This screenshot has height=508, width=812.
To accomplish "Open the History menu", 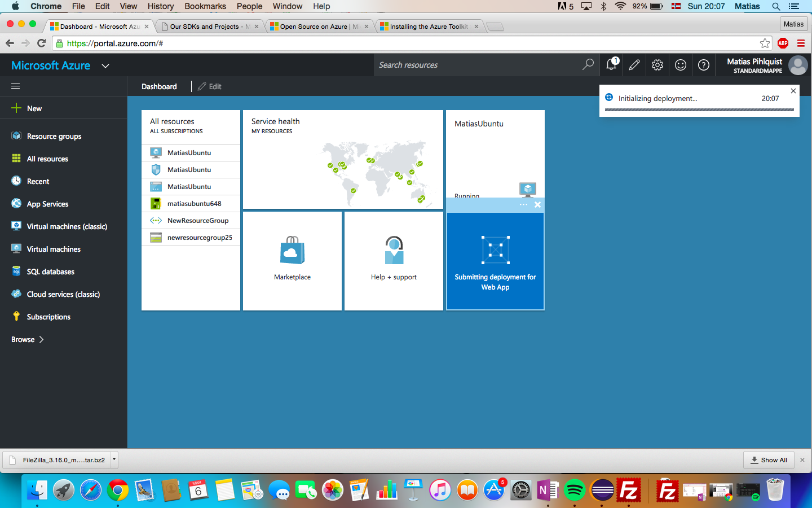I will click(x=161, y=6).
